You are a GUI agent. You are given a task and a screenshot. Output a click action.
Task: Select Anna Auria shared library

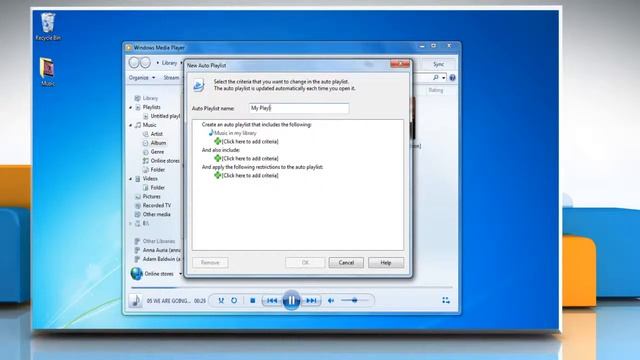162,250
